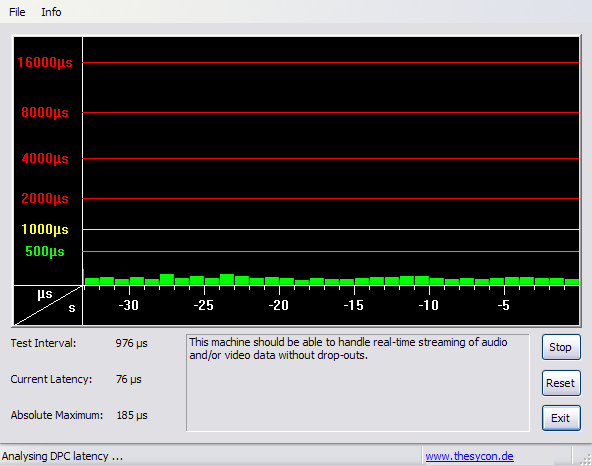Open the Info menu
The width and height of the screenshot is (592, 466).
[x=51, y=12]
